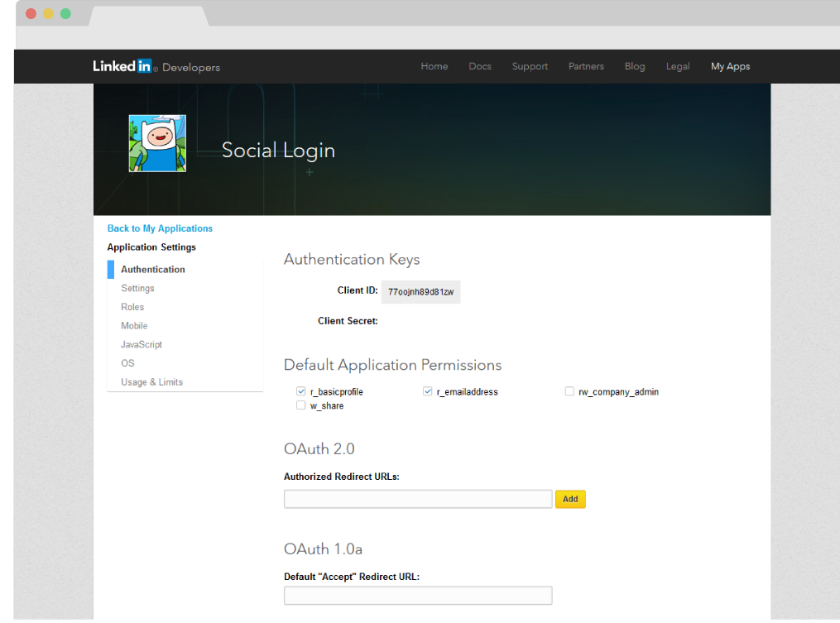
Task: Open My Apps in the header
Action: pyautogui.click(x=730, y=66)
